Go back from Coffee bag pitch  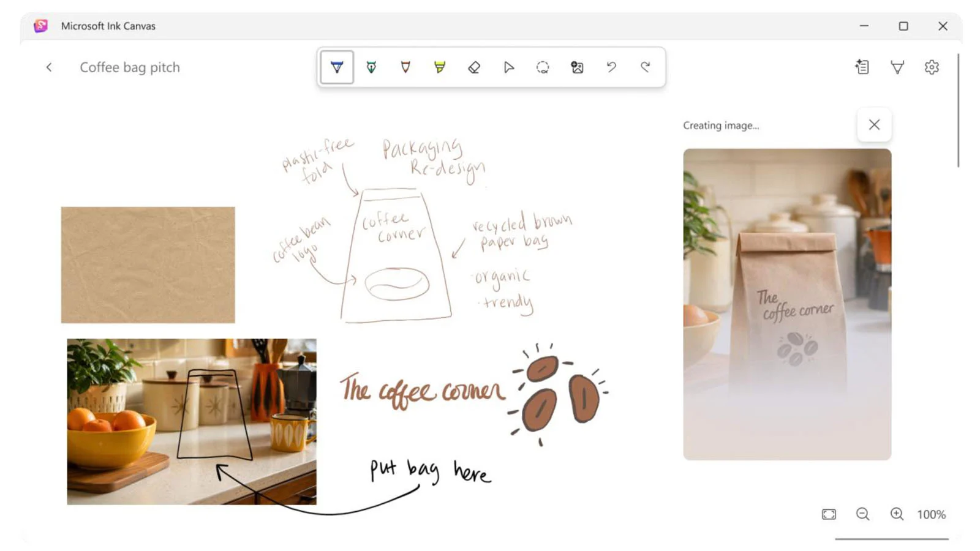tap(49, 67)
